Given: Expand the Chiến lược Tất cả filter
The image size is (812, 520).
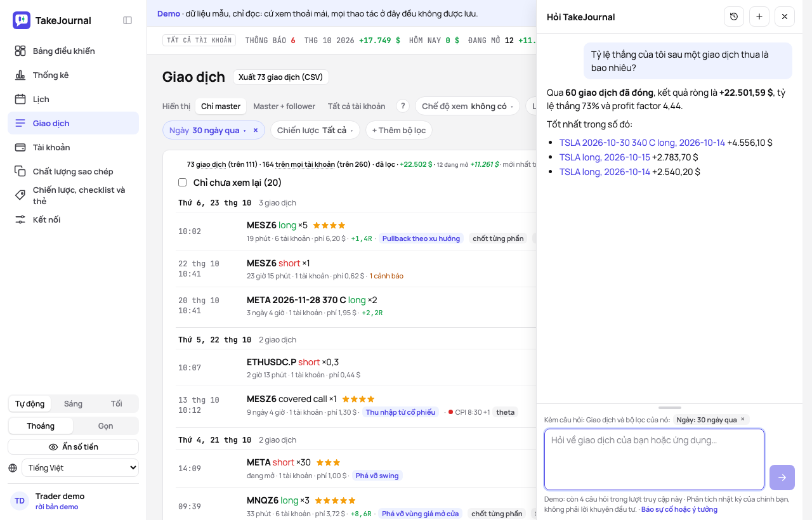Looking at the screenshot, I should [315, 130].
